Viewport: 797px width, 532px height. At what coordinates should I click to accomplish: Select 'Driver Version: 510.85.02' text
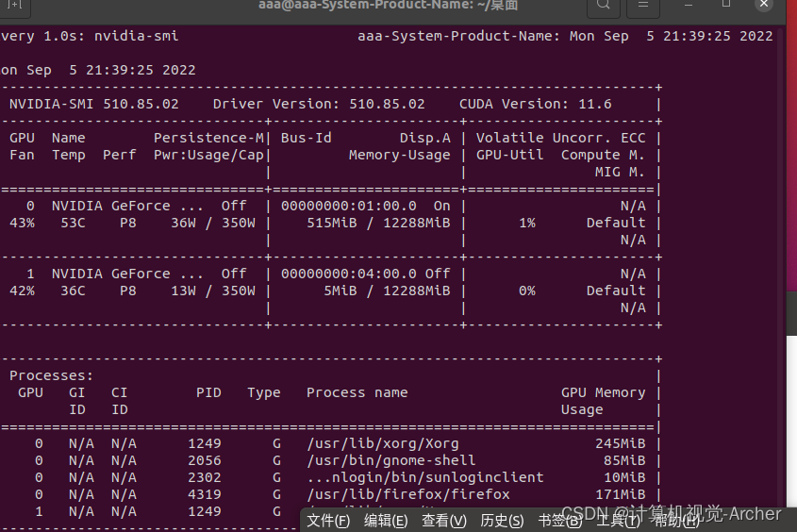(319, 104)
